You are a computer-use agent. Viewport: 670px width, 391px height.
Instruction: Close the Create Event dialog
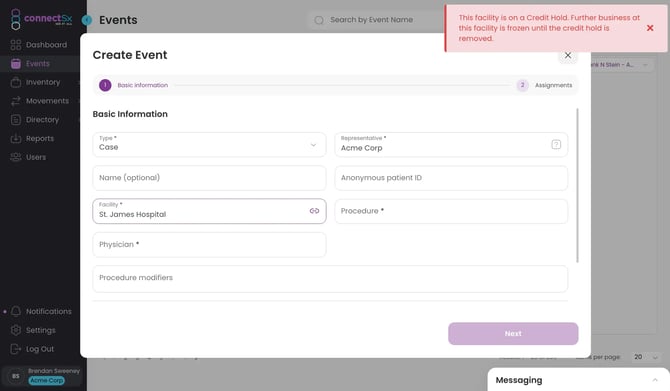568,55
